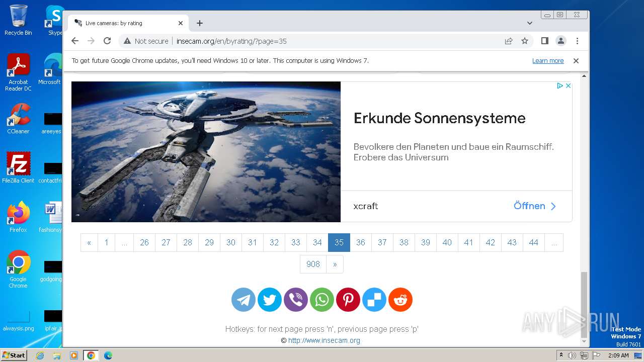Viewport: 644px width, 362px height.
Task: Go to page 36 in pagination
Action: 360,242
